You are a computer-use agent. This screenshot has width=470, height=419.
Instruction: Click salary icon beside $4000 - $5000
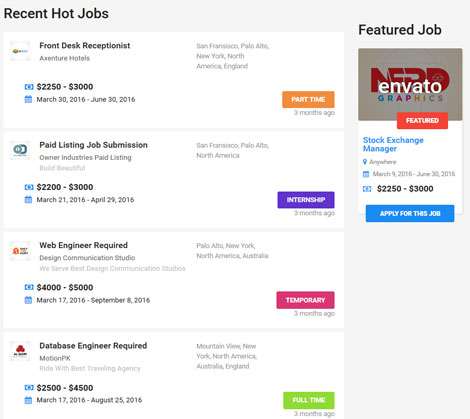29,287
